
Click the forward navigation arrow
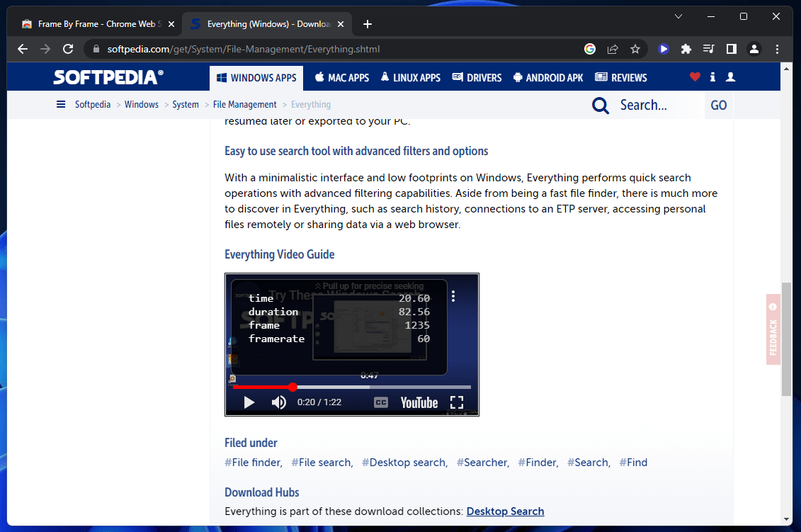click(x=45, y=49)
